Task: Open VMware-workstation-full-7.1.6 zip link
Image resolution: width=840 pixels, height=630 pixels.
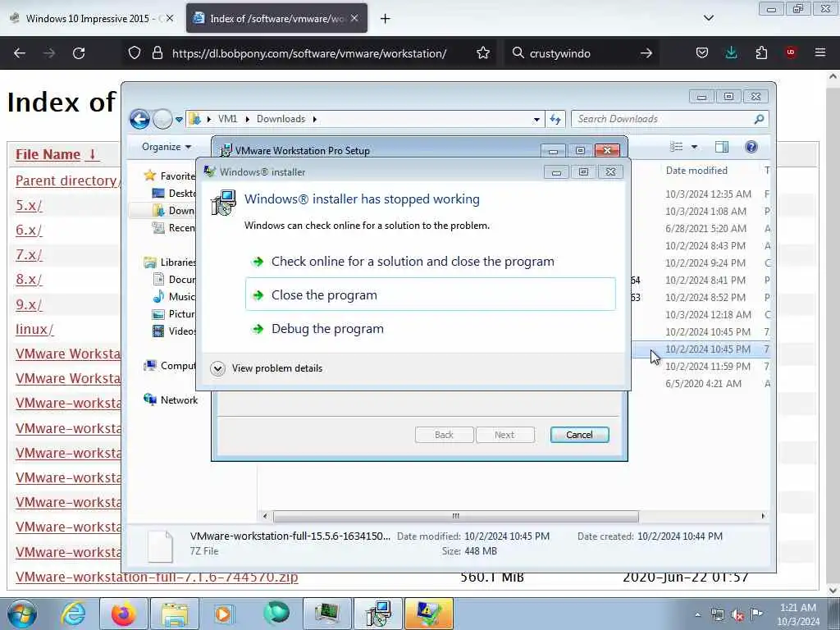Action: tap(157, 577)
